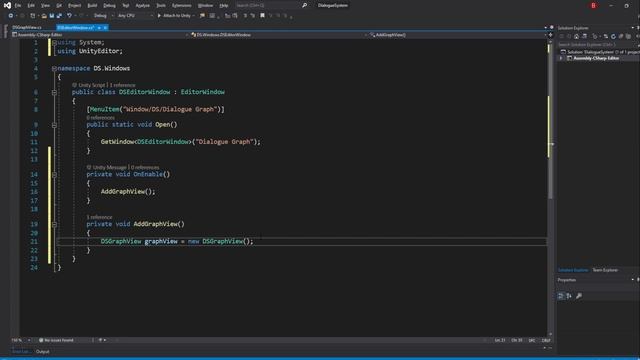Collapse the DSEditorWindow class block

tap(54, 92)
